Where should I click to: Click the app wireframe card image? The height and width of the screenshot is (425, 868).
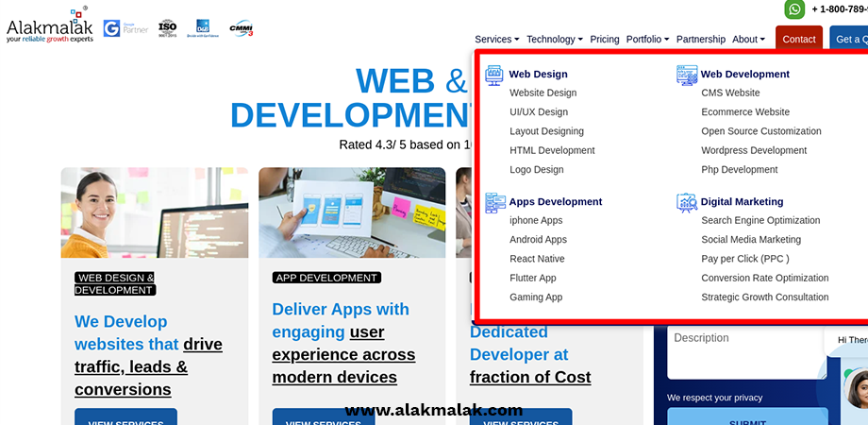(x=352, y=212)
